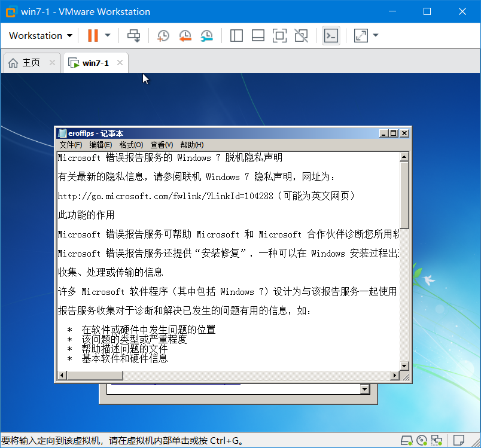The width and height of the screenshot is (481, 448).
Task: Open the 查看(V) menu in Notepad
Action: tap(162, 145)
